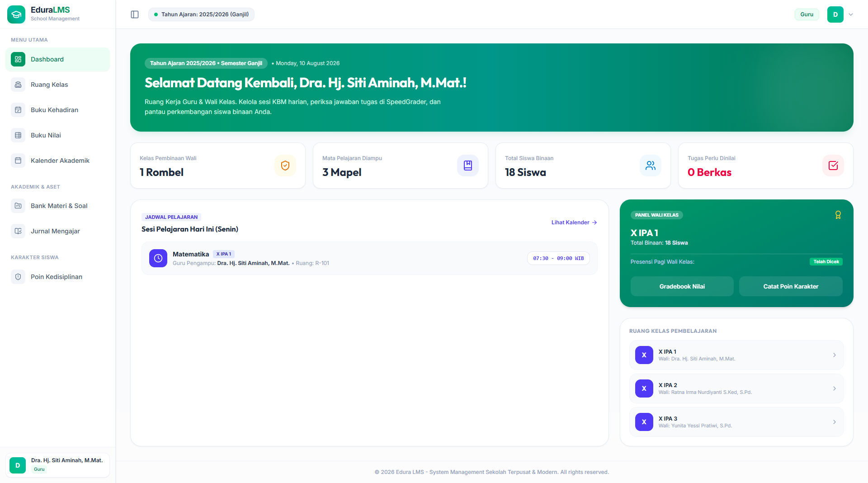Click the Ruang Kelas sidebar icon
The width and height of the screenshot is (868, 483).
point(18,85)
